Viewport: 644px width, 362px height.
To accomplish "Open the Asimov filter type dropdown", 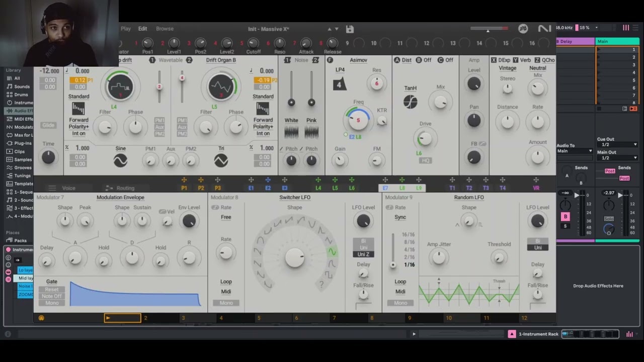I will point(358,60).
